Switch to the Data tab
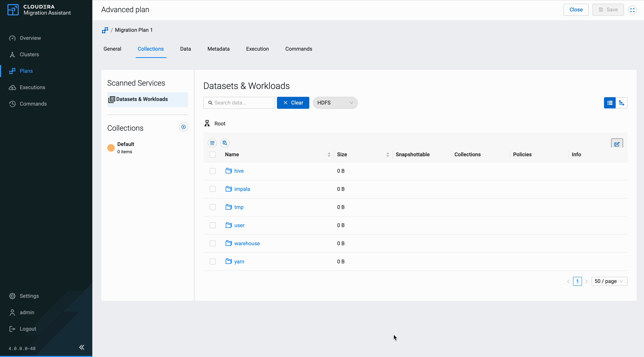This screenshot has width=644, height=357. pos(186,49)
